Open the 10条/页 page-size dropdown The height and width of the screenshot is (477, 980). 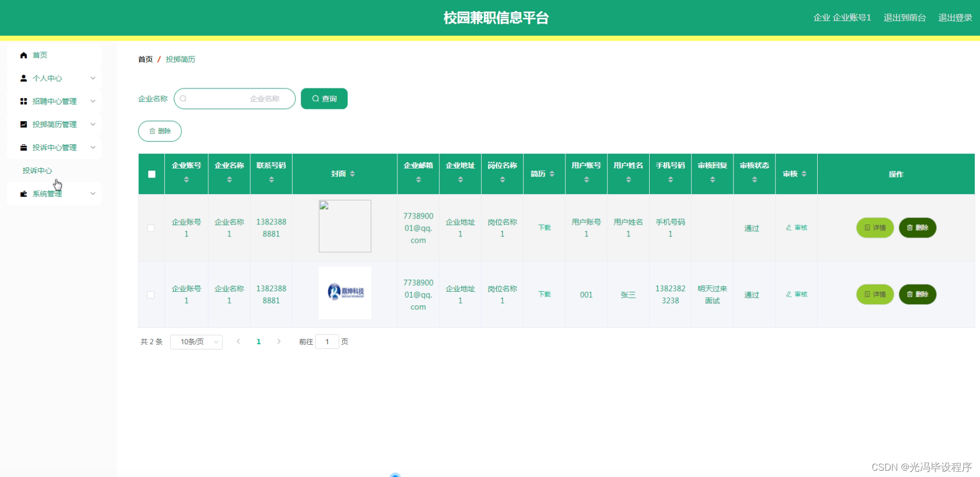point(196,342)
